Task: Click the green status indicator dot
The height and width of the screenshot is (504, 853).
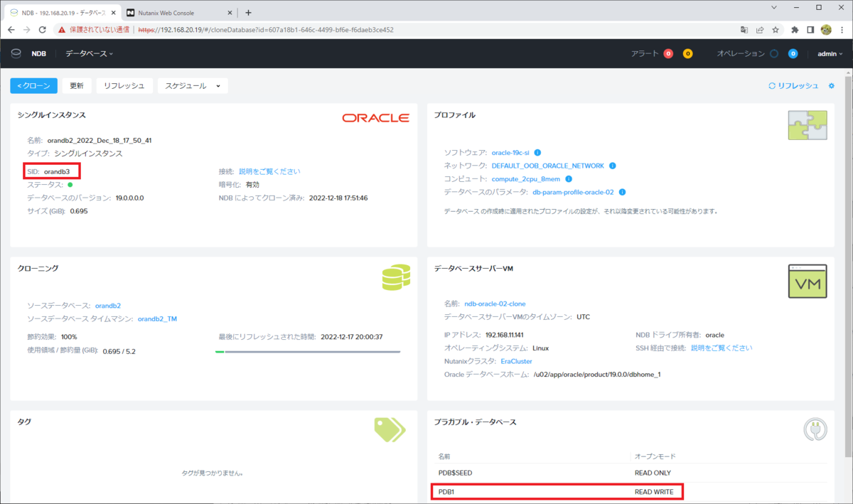Action: click(x=70, y=185)
